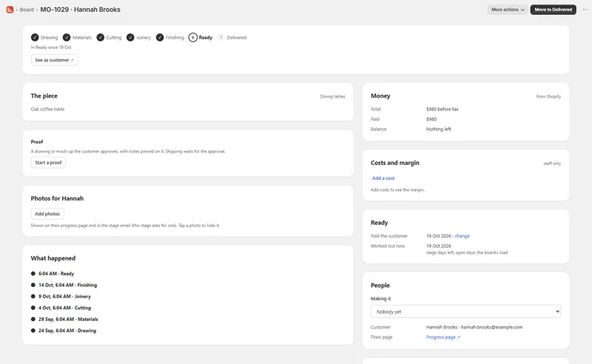
Task: Open the three-dots overflow menu
Action: tap(585, 10)
